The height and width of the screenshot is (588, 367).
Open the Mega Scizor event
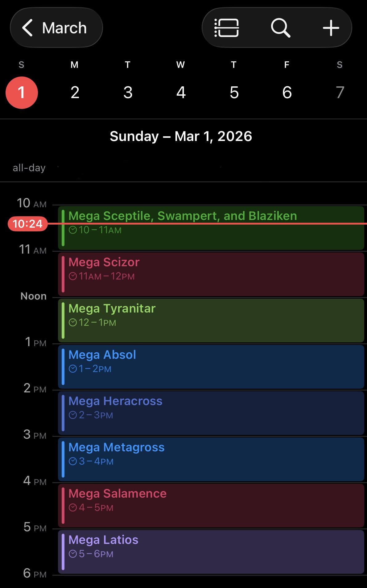tap(211, 274)
